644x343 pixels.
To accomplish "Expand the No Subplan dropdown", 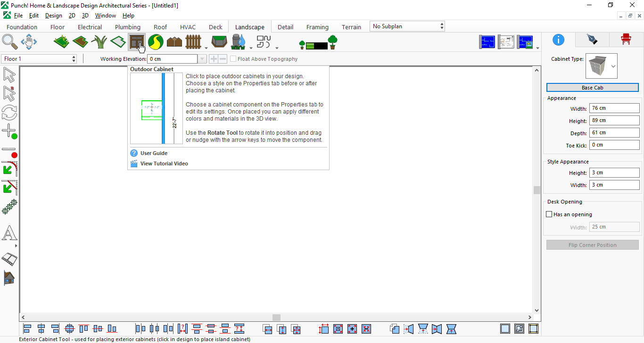I will click(x=407, y=26).
